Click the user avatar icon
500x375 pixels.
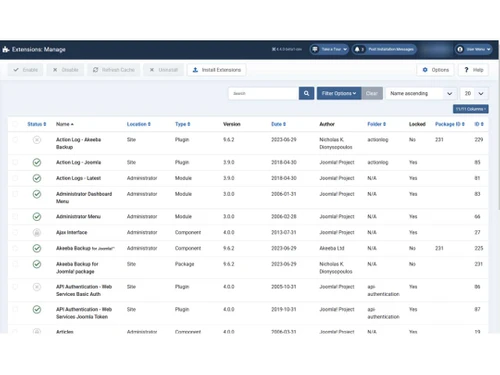coord(460,49)
